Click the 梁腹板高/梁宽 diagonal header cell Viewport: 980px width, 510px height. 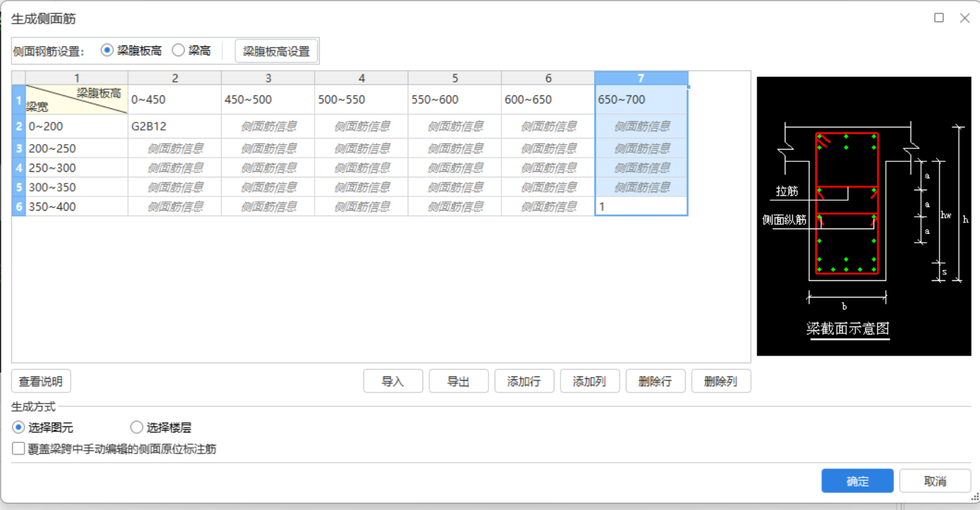[x=77, y=99]
